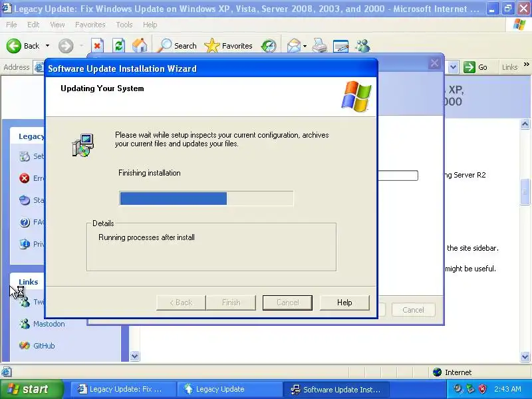Click Cancel in the Legacy Update dialog
Image resolution: width=532 pixels, height=399 pixels.
tap(413, 310)
